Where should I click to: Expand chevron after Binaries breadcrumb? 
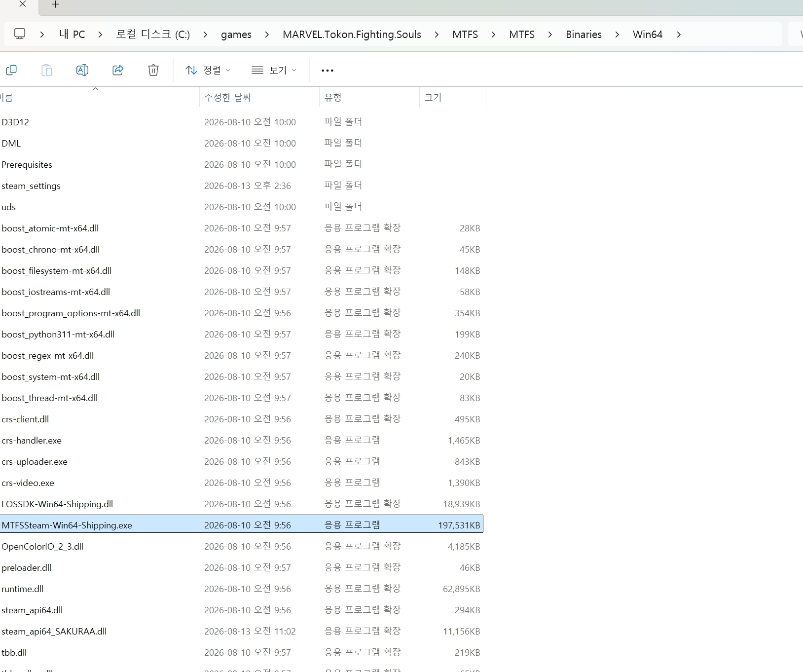tap(617, 35)
